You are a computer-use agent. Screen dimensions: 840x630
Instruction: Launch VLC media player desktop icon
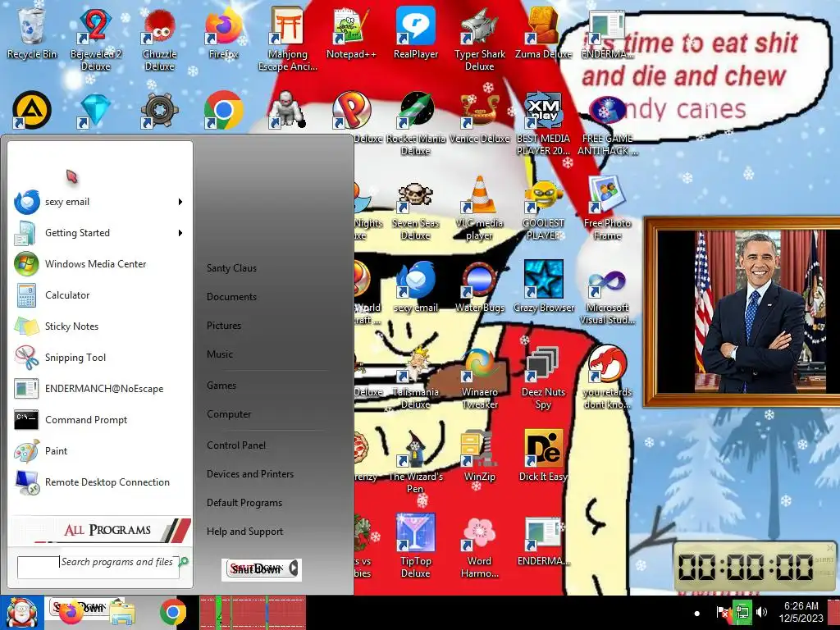tap(479, 208)
